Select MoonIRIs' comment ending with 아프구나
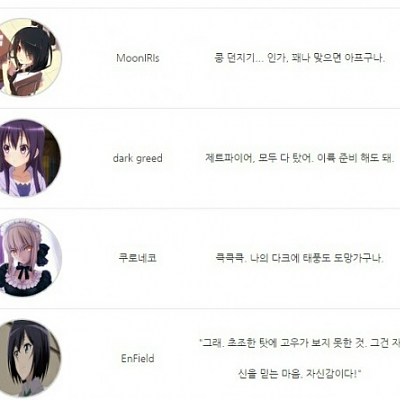400x400 pixels. (x=299, y=58)
